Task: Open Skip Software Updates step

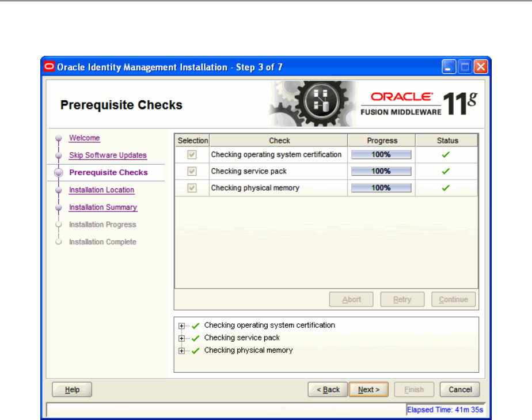Action: point(108,155)
